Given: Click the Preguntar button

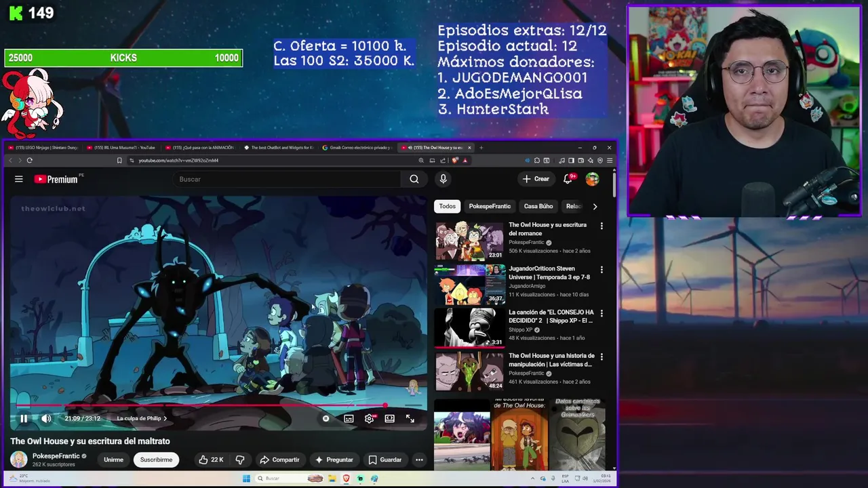Looking at the screenshot, I should 334,460.
